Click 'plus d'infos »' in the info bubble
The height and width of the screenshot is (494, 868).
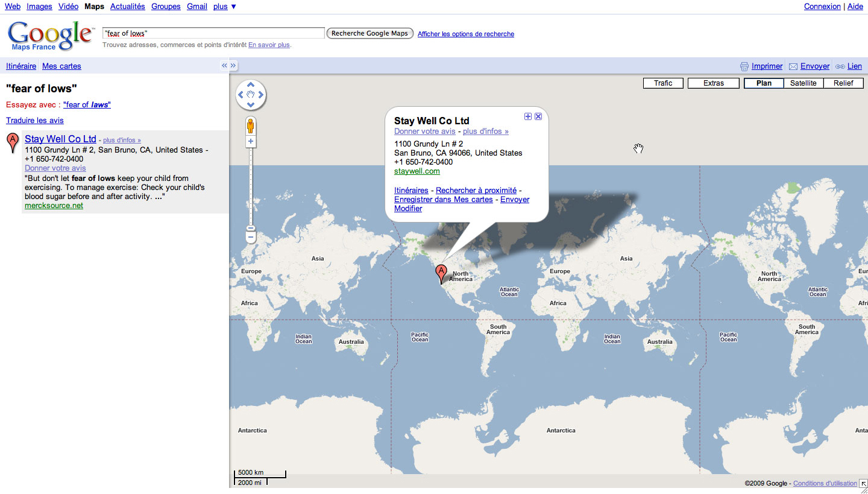pos(486,131)
